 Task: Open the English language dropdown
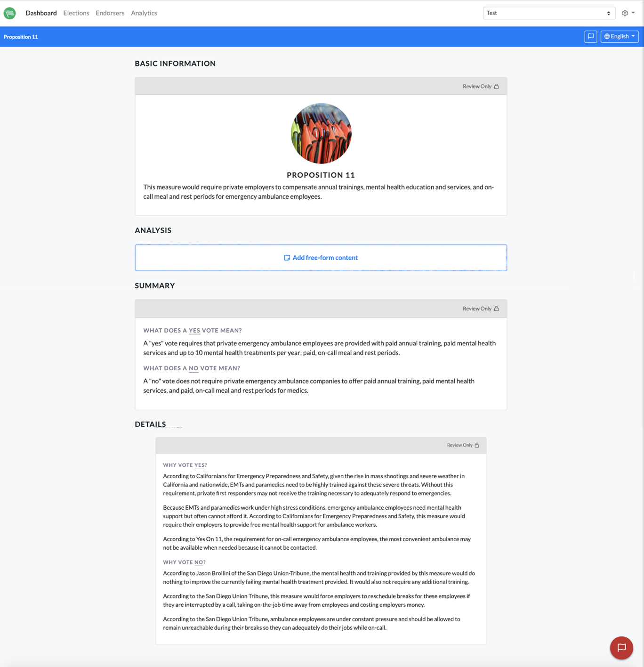tap(620, 36)
